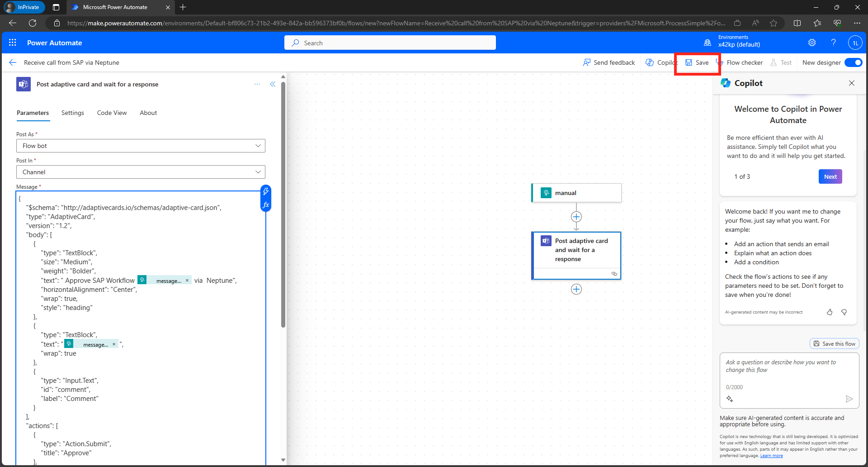The width and height of the screenshot is (868, 467).
Task: Switch to the Code View tab
Action: click(x=112, y=113)
